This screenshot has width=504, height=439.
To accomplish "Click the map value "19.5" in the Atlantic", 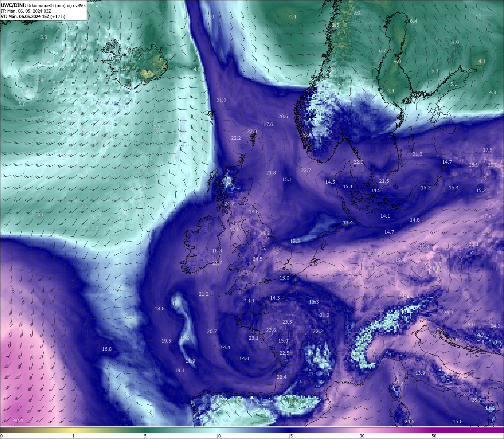I will [x=166, y=341].
